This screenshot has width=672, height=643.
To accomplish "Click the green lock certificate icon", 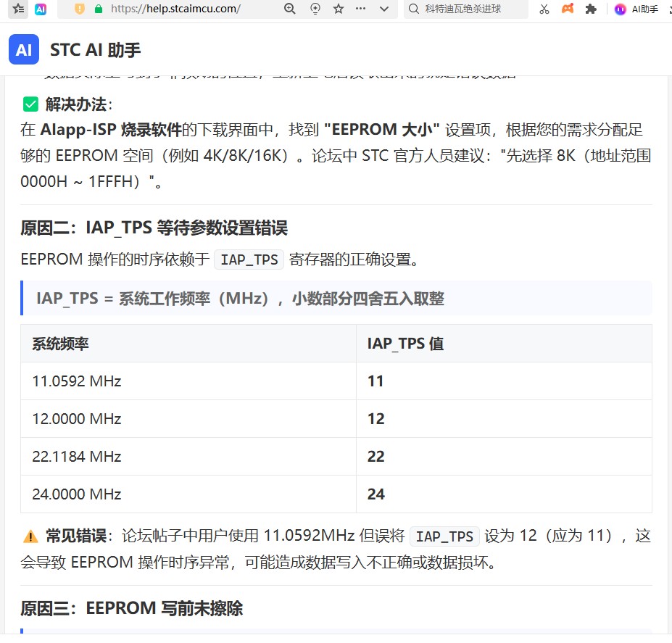I will click(99, 9).
